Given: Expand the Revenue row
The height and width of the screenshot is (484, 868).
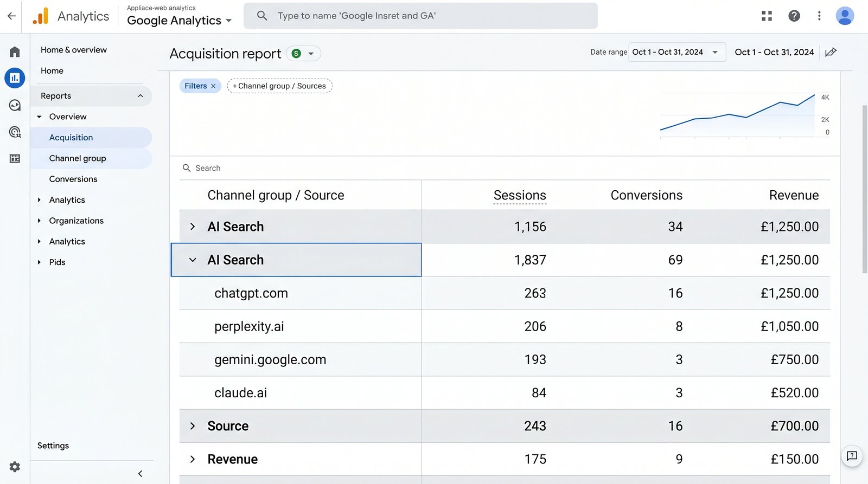Looking at the screenshot, I should (193, 459).
